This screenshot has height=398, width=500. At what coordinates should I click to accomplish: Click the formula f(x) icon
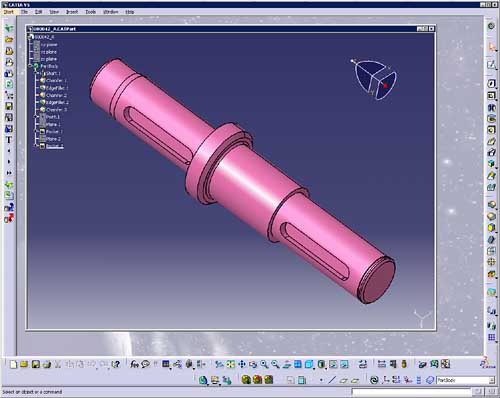pyautogui.click(x=134, y=364)
